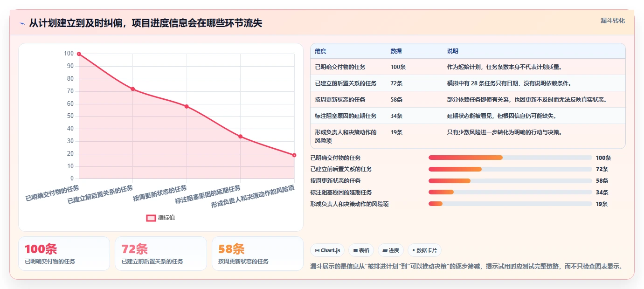Click x-axis label 标注阻塞原因的延期任务 under the chart
Image resolution: width=644 pixels, height=289 pixels.
coord(208,194)
